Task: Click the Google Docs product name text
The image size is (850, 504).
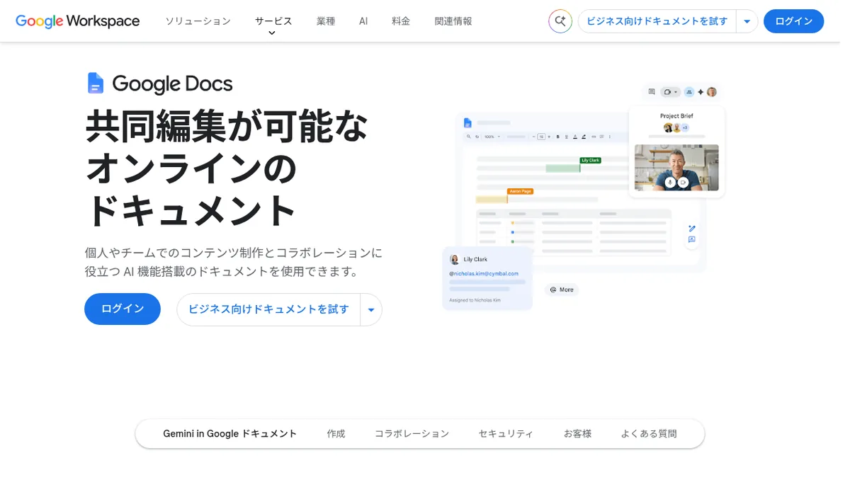Action: [x=172, y=84]
